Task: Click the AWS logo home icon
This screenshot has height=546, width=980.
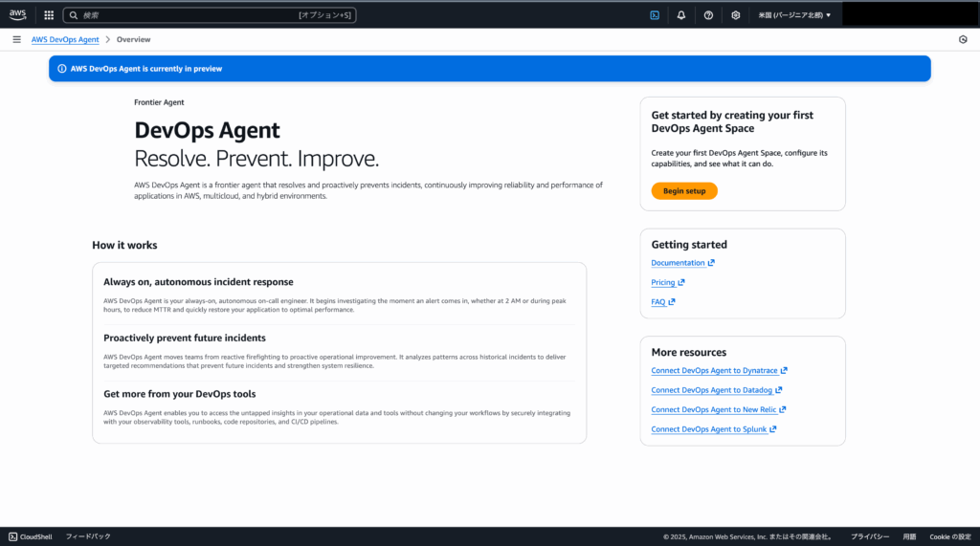Action: 18,14
